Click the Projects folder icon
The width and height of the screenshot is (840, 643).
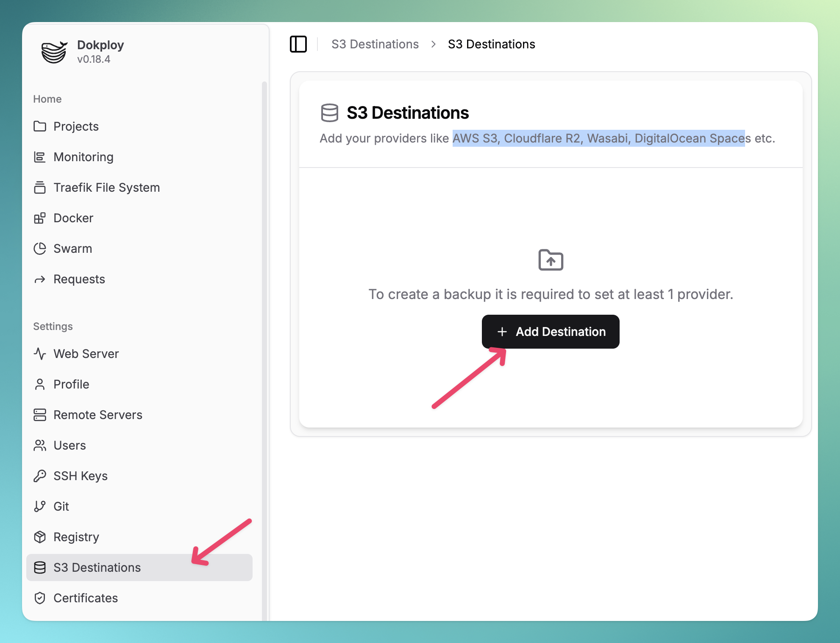(x=40, y=126)
